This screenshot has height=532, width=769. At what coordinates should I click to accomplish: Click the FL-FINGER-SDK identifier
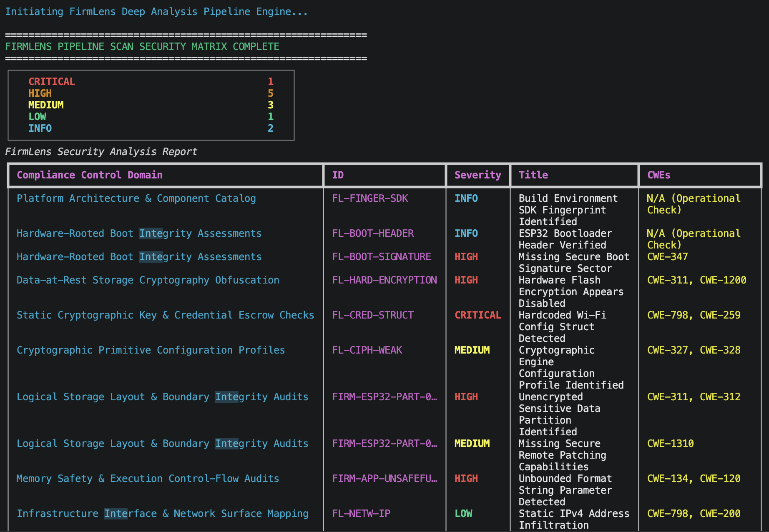pyautogui.click(x=370, y=198)
